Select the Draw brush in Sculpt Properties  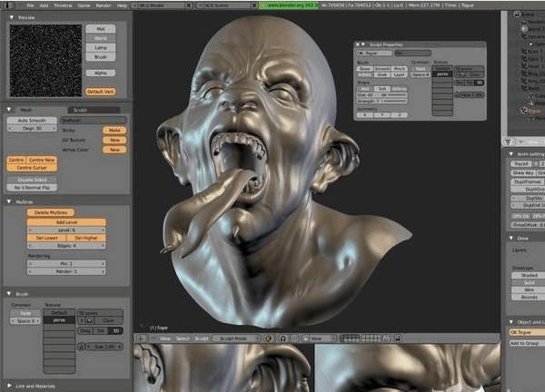point(363,67)
